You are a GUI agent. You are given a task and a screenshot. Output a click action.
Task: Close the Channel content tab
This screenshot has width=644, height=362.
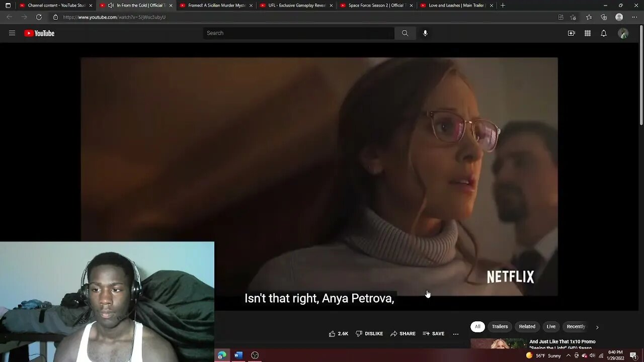(x=91, y=6)
